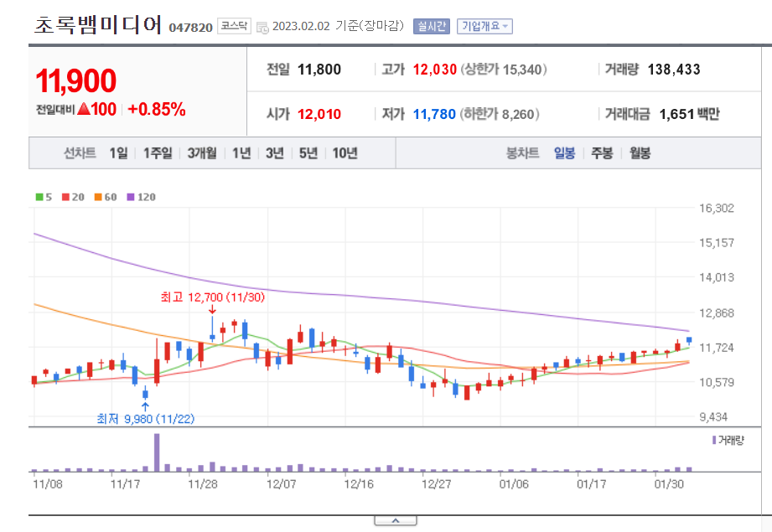Click the 거래량 value 138,433

coord(674,70)
